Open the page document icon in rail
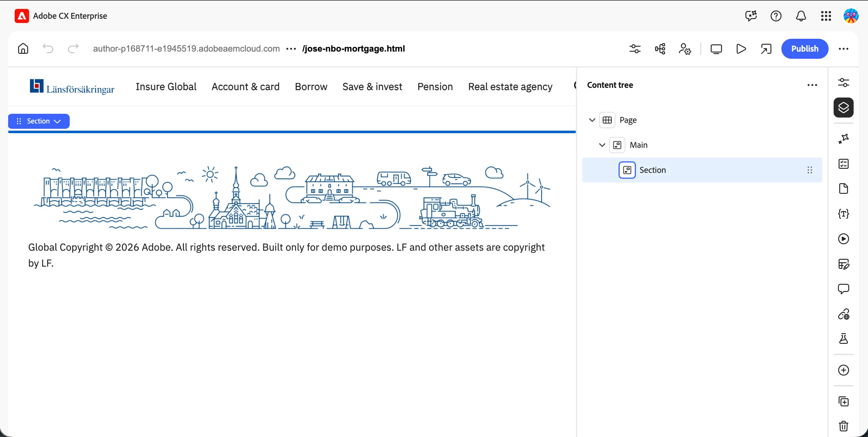The height and width of the screenshot is (437, 868). [x=843, y=189]
